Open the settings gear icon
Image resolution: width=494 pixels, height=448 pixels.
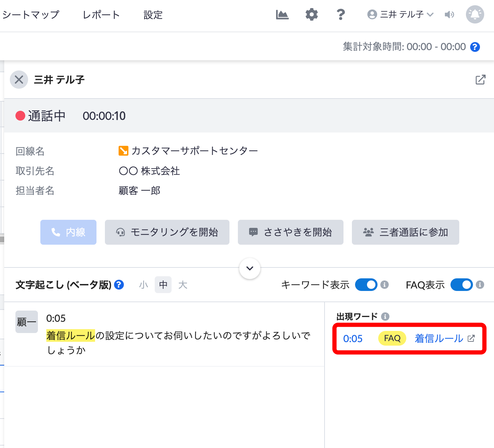pyautogui.click(x=312, y=15)
